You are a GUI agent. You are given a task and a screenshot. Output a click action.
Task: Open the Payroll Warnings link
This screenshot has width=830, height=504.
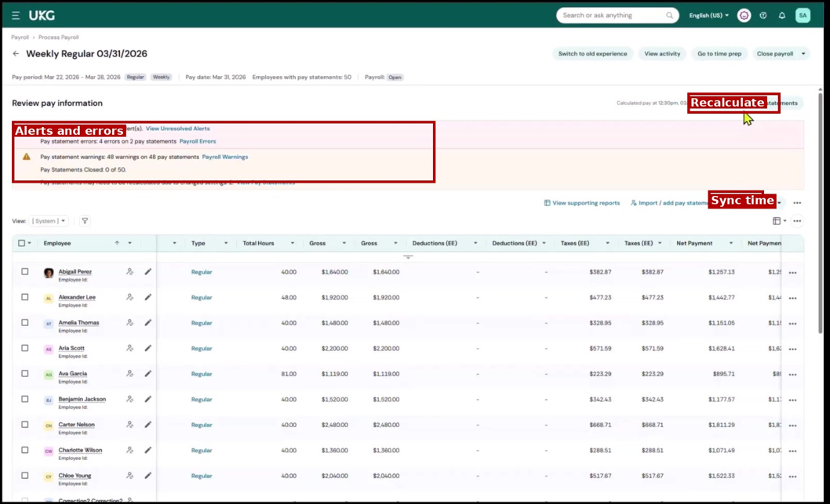(225, 157)
